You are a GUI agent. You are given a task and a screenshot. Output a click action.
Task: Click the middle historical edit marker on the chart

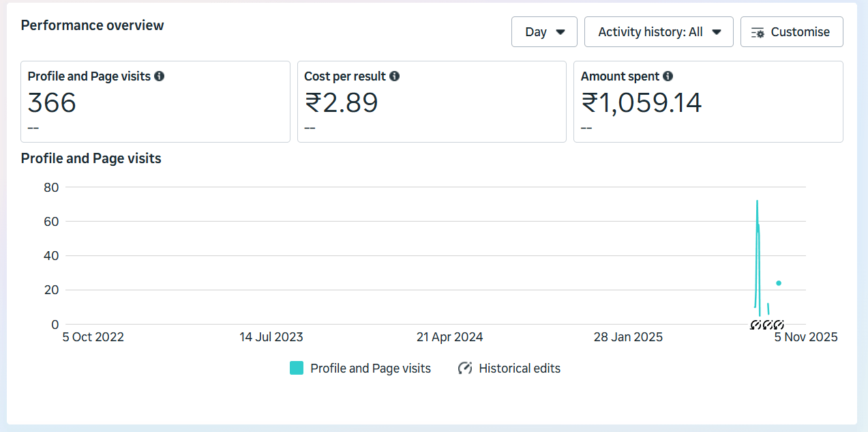768,325
